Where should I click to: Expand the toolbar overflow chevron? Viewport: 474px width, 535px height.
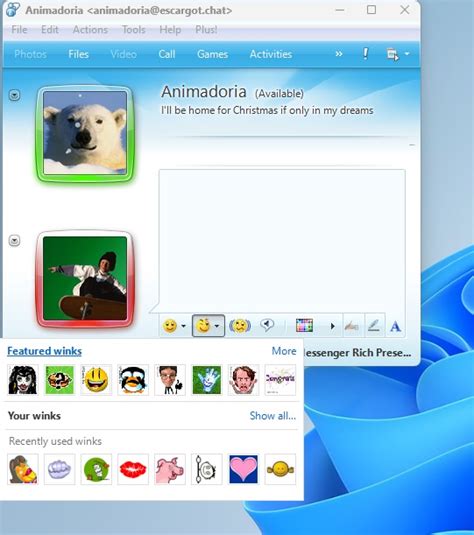(339, 54)
